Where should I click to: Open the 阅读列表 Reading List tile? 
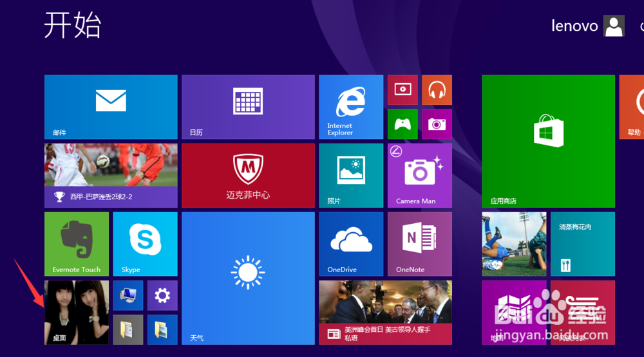coord(583,313)
